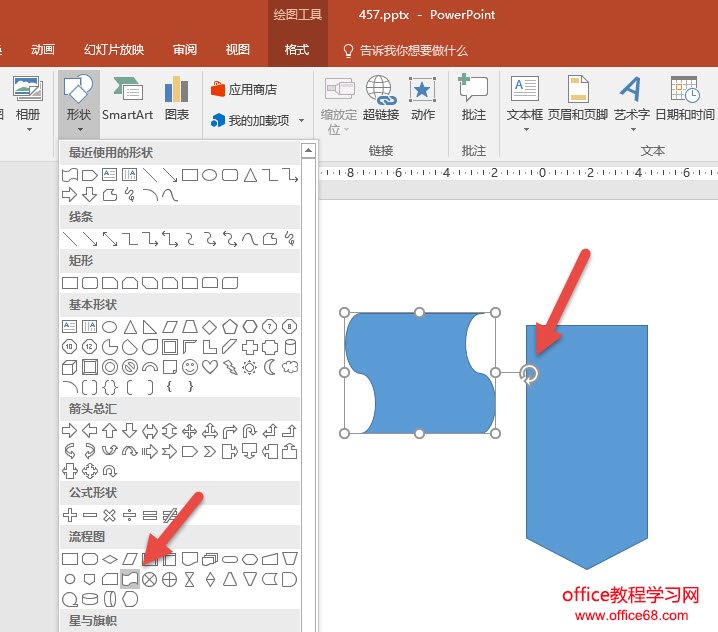Screen dimensions: 718x632
Task: Open the 幻灯片放映 slideshow tab
Action: 114,50
